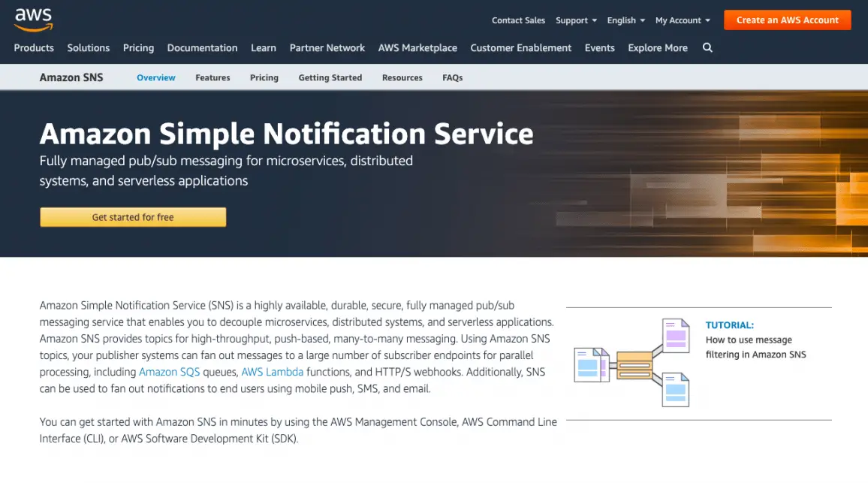Viewport: 868px width, 483px height.
Task: Open the Events menu
Action: pos(599,48)
